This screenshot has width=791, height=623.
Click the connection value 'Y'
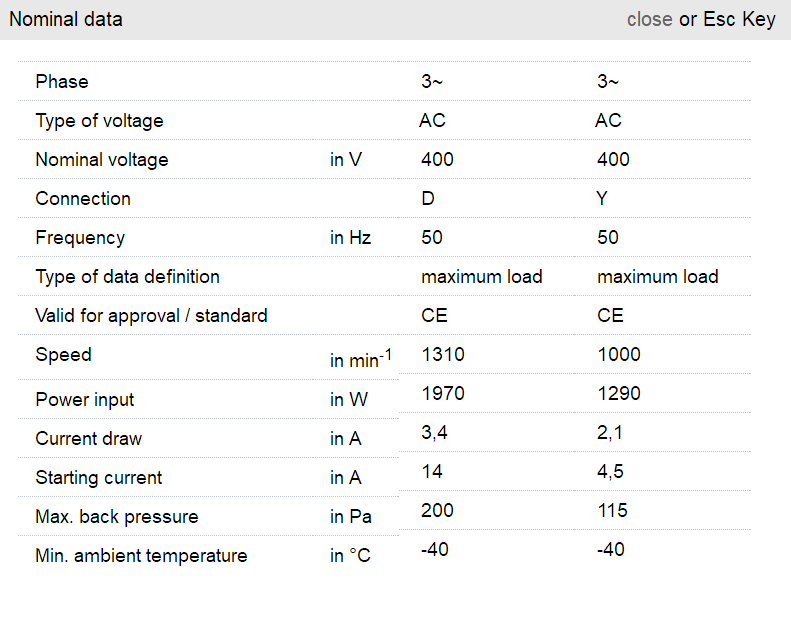602,199
